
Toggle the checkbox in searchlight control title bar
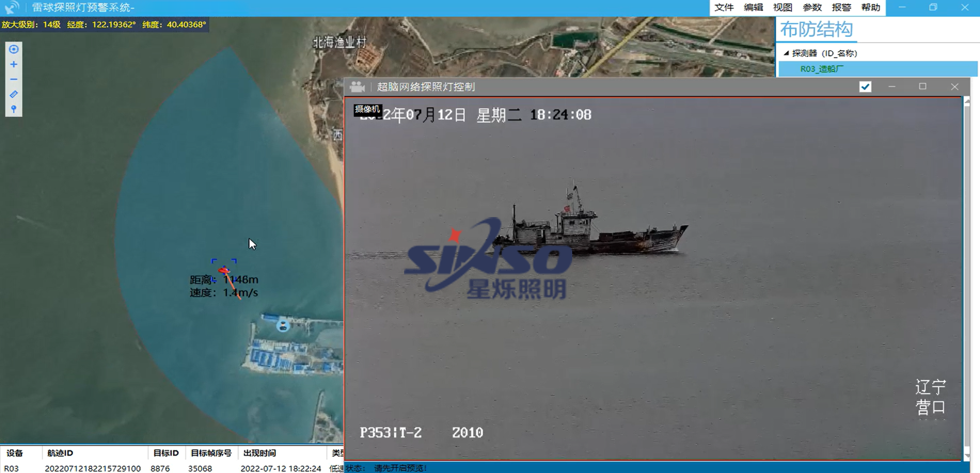[865, 87]
